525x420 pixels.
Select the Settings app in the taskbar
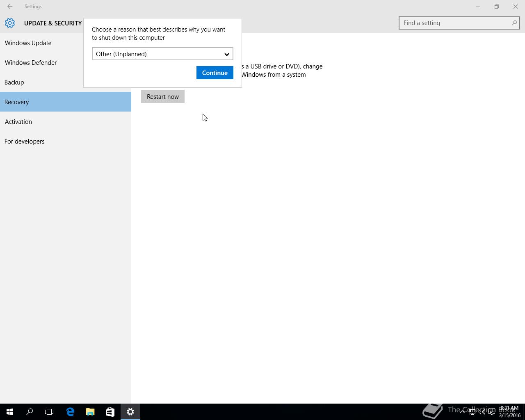tap(130, 412)
